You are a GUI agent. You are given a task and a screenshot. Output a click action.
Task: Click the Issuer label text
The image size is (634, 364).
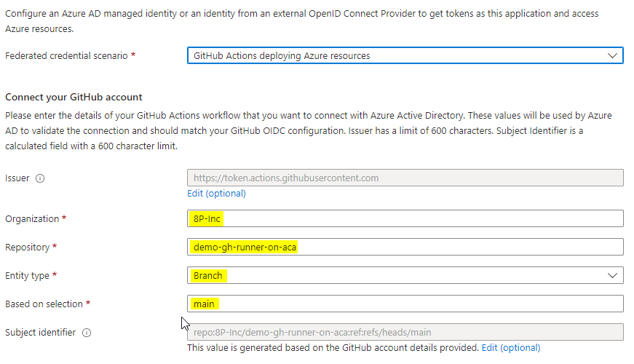tap(17, 178)
